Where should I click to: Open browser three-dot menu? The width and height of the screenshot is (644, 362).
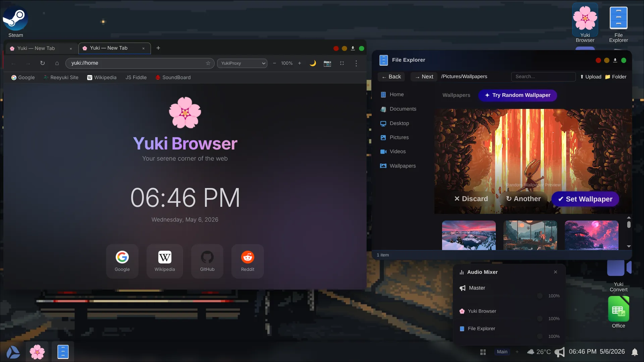356,63
